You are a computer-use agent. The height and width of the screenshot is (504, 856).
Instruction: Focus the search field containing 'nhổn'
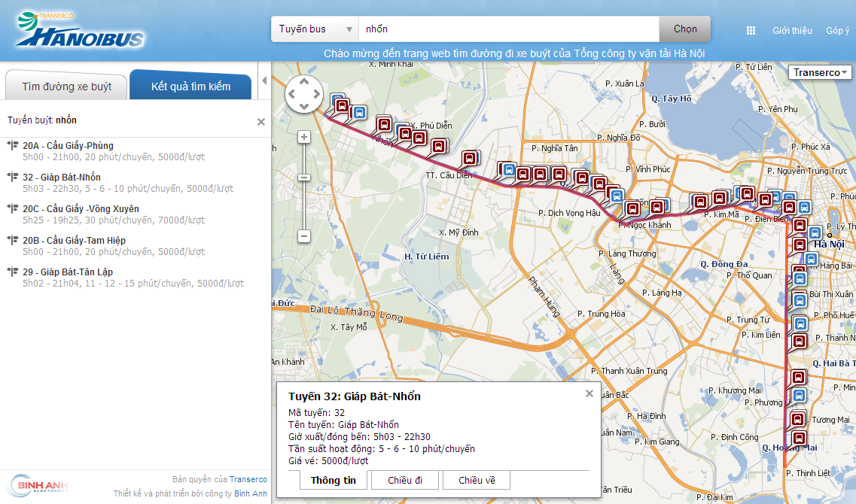click(x=508, y=29)
